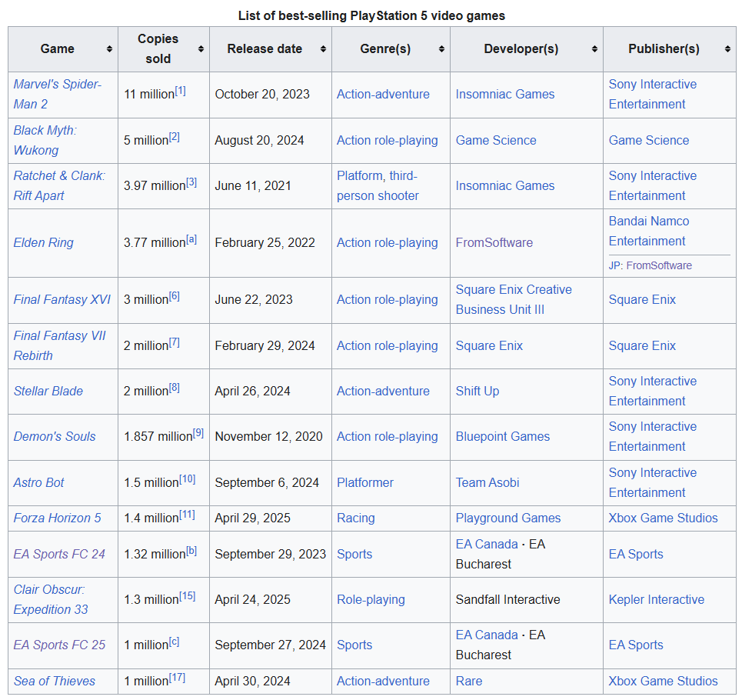Open the Bluepoint Games developer link
The height and width of the screenshot is (700, 742).
tap(503, 436)
